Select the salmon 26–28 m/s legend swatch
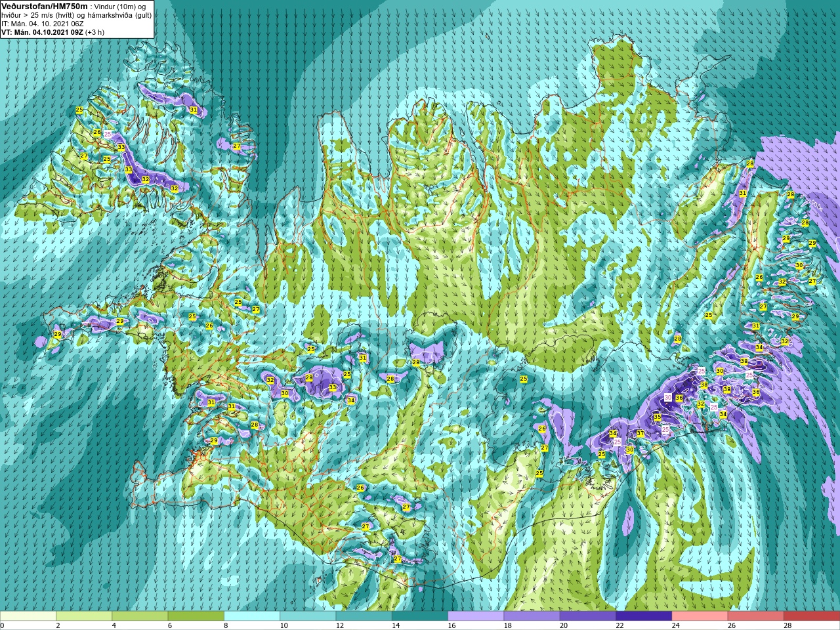 (756, 616)
